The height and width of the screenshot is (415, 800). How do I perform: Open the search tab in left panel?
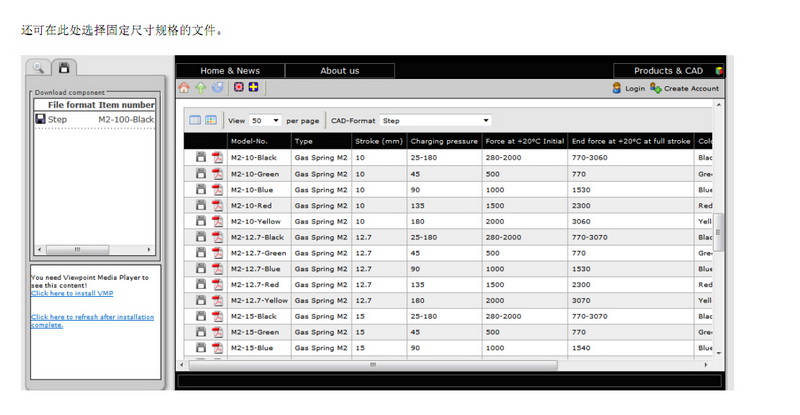point(38,67)
